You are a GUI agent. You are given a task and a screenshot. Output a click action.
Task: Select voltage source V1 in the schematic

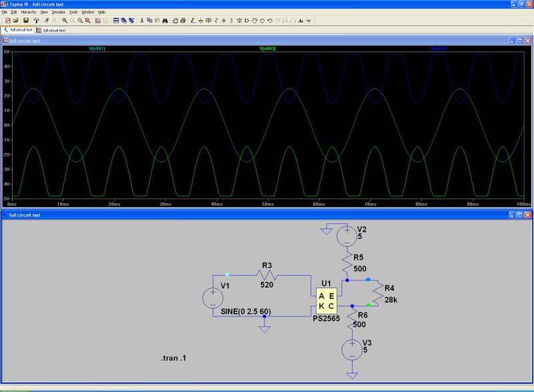click(x=213, y=298)
